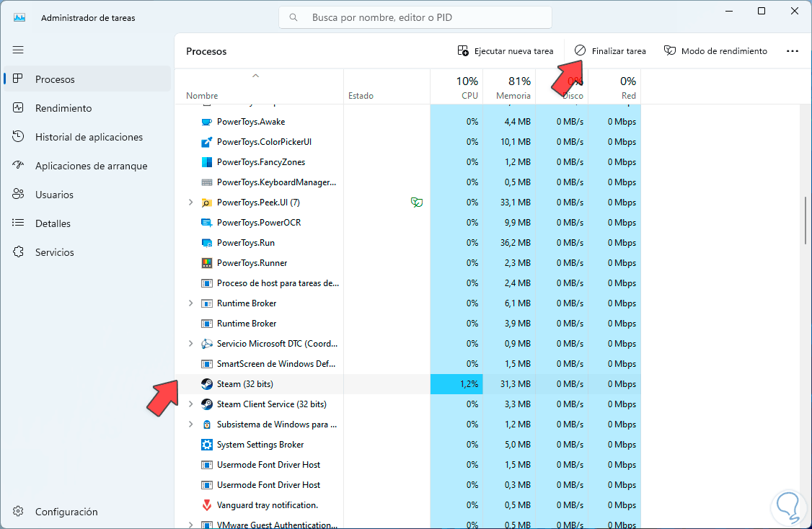The width and height of the screenshot is (812, 529).
Task: Sort by the Red column header
Action: point(614,86)
